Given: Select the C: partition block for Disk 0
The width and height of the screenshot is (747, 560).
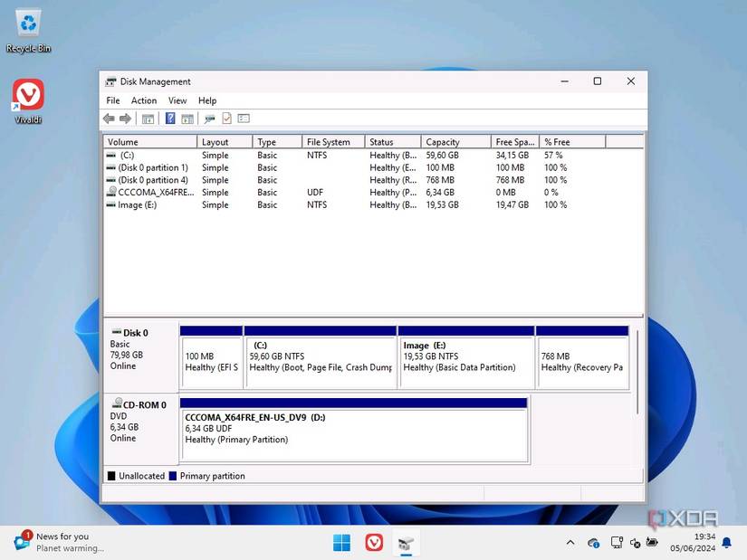Looking at the screenshot, I should click(x=321, y=356).
